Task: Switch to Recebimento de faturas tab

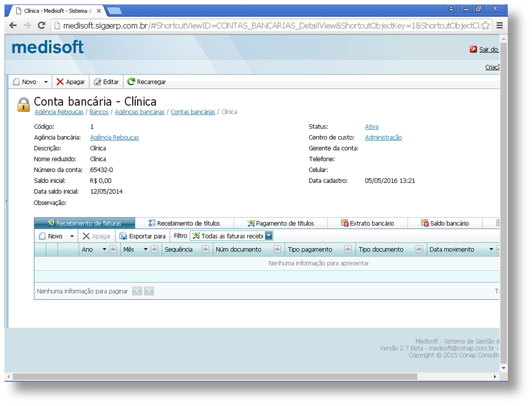Action: 84,223
